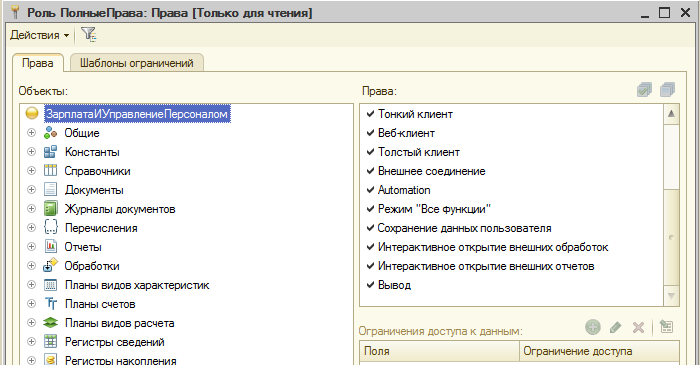700x365 pixels.
Task: Click the rights list scroll up arrow
Action: 671,114
